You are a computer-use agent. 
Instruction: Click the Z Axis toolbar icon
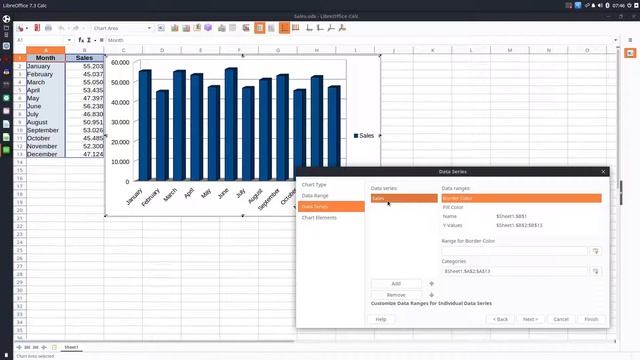click(x=331, y=28)
